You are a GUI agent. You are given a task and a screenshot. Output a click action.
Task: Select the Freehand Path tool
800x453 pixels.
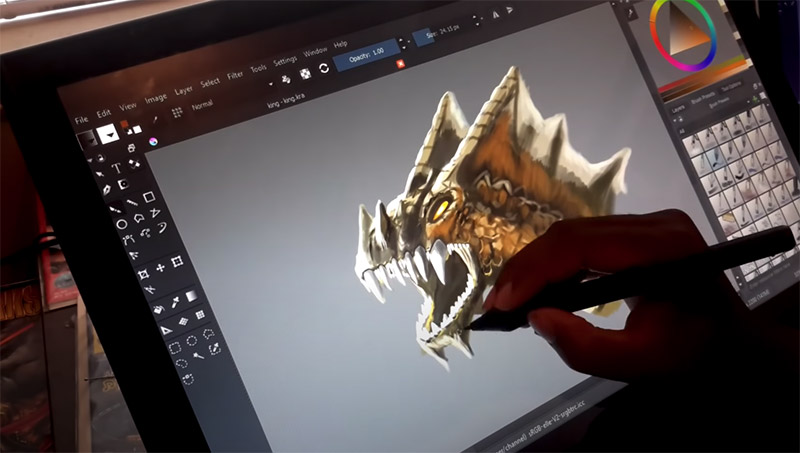tap(145, 233)
